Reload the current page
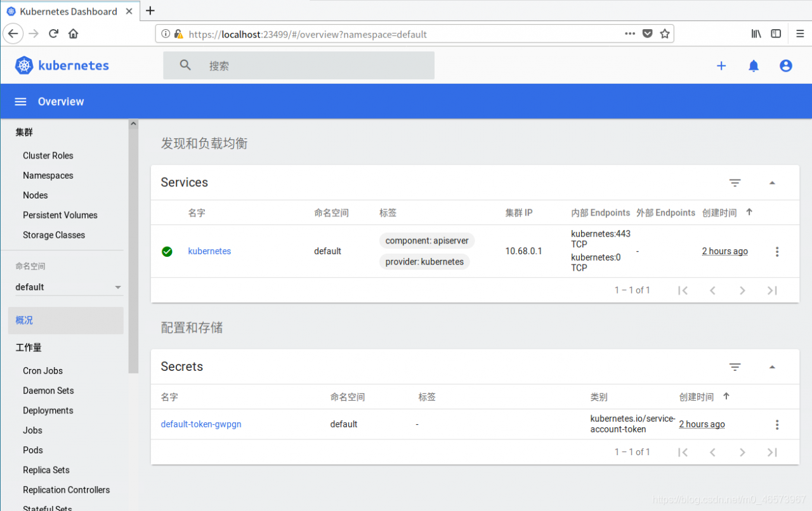 coord(53,34)
